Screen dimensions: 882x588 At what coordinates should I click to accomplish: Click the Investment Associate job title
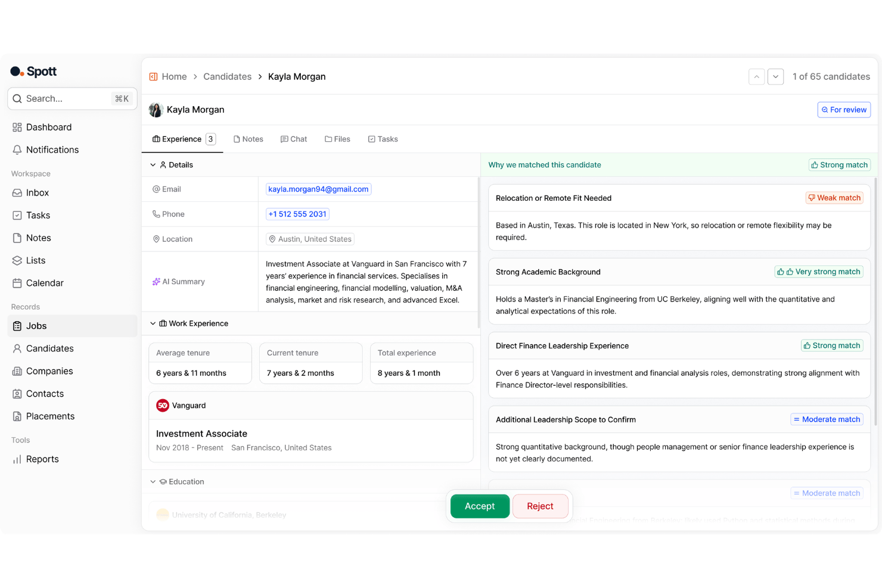201,434
